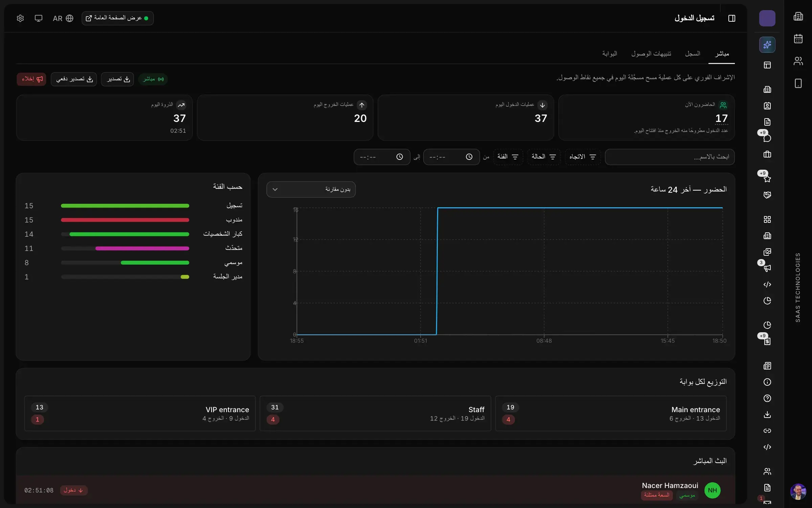
Task: Open the Staff gate card
Action: coord(375,414)
